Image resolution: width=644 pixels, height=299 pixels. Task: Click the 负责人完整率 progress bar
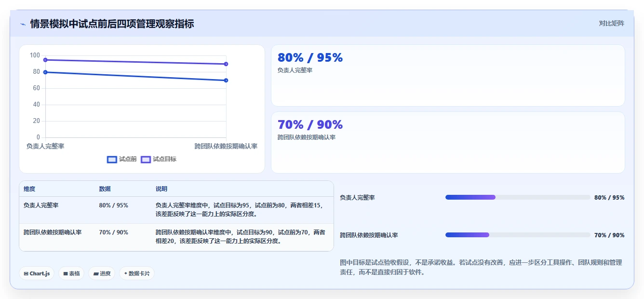click(x=518, y=197)
